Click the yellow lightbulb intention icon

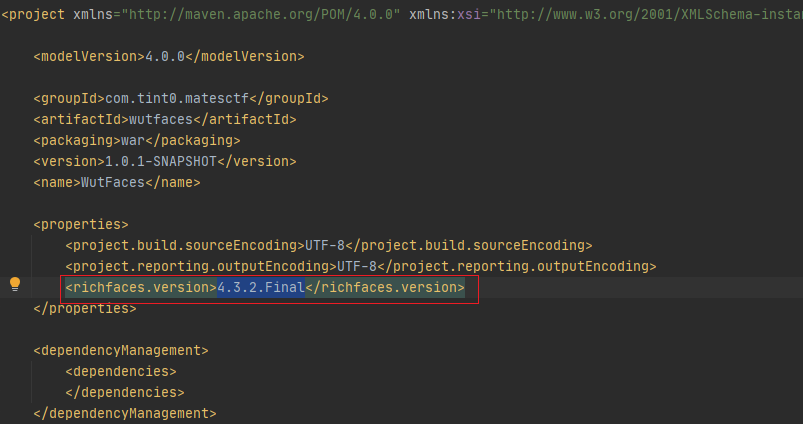[x=15, y=284]
